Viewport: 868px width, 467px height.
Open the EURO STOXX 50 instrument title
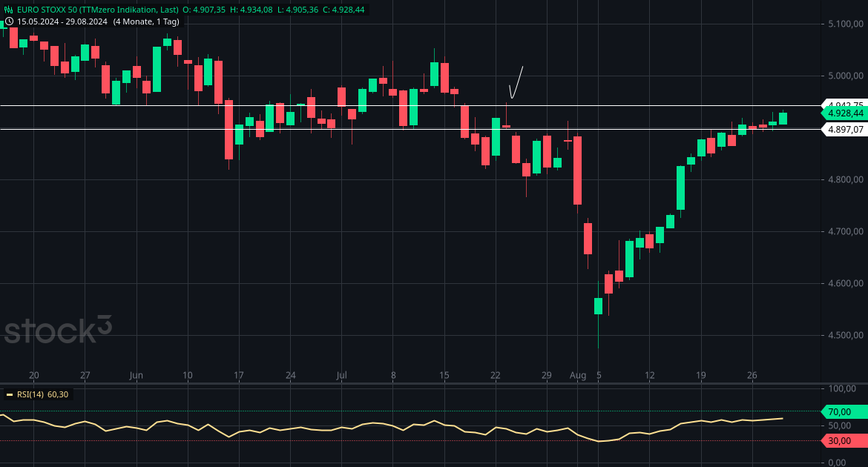tap(97, 10)
